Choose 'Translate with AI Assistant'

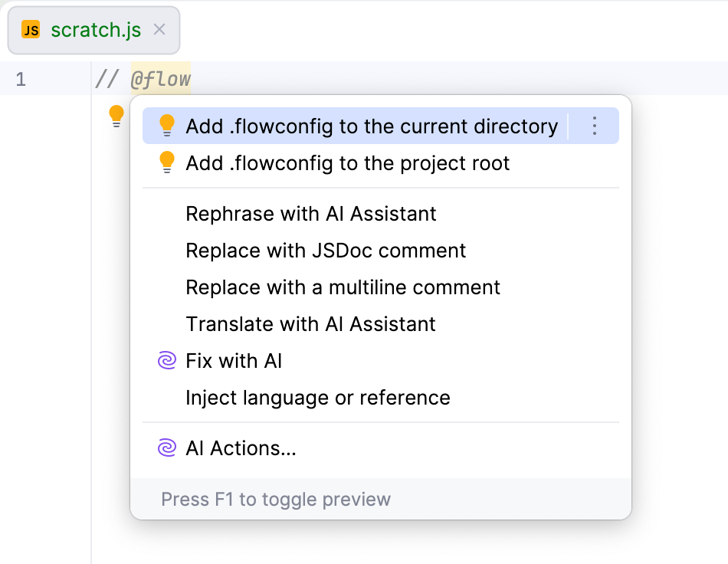coord(310,324)
